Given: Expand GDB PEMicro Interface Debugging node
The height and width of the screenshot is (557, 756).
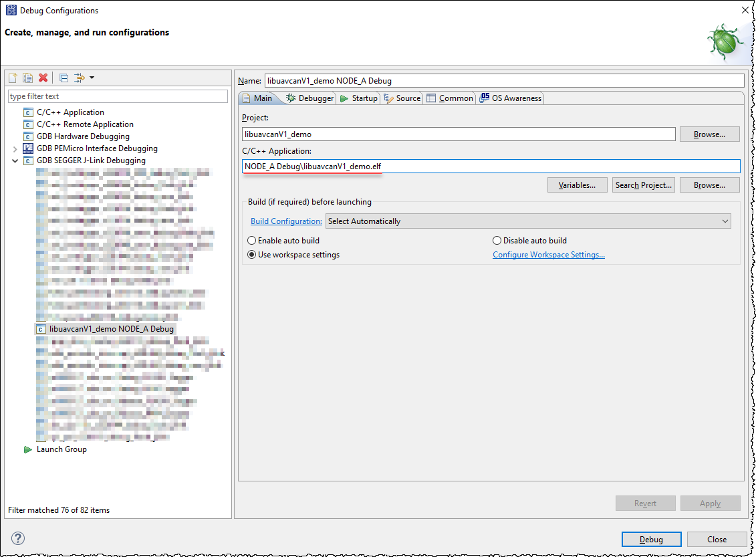Looking at the screenshot, I should click(15, 148).
